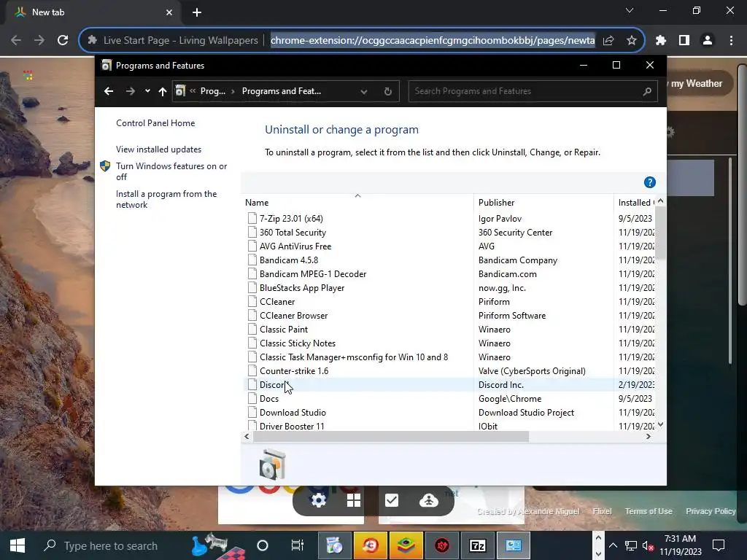The image size is (747, 560).
Task: Open Live Start Page settings gear icon
Action: [318, 500]
